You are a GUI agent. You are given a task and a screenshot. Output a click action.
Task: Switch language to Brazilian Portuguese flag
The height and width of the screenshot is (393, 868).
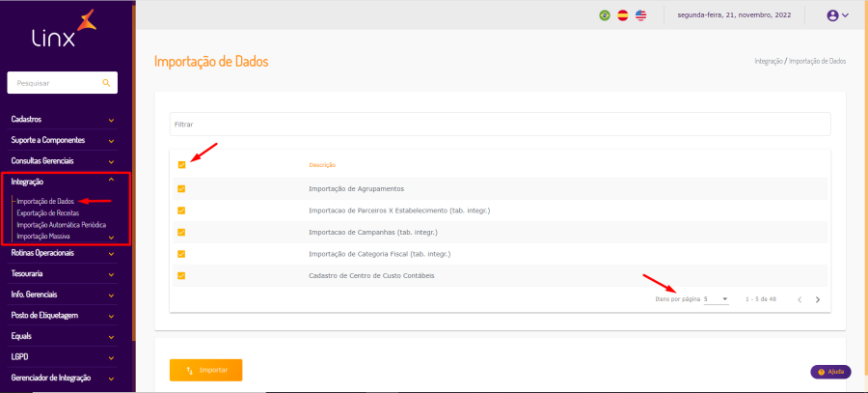pos(605,15)
